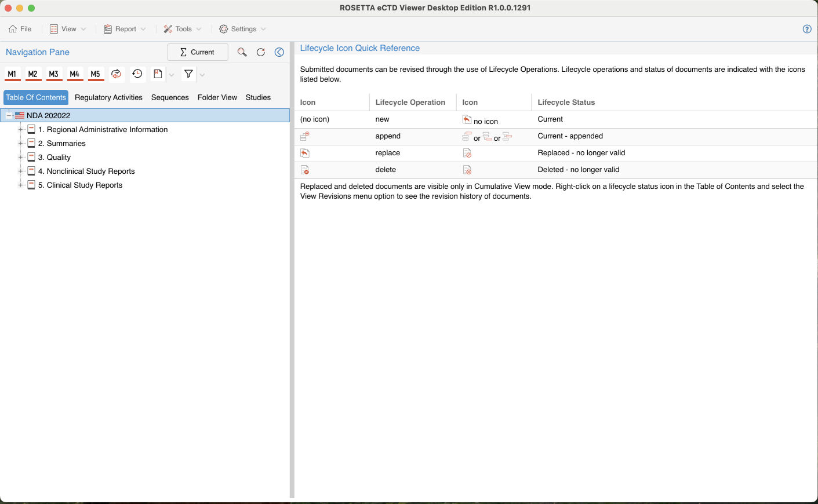Open the Tools menu
This screenshot has width=818, height=504.
pos(183,29)
